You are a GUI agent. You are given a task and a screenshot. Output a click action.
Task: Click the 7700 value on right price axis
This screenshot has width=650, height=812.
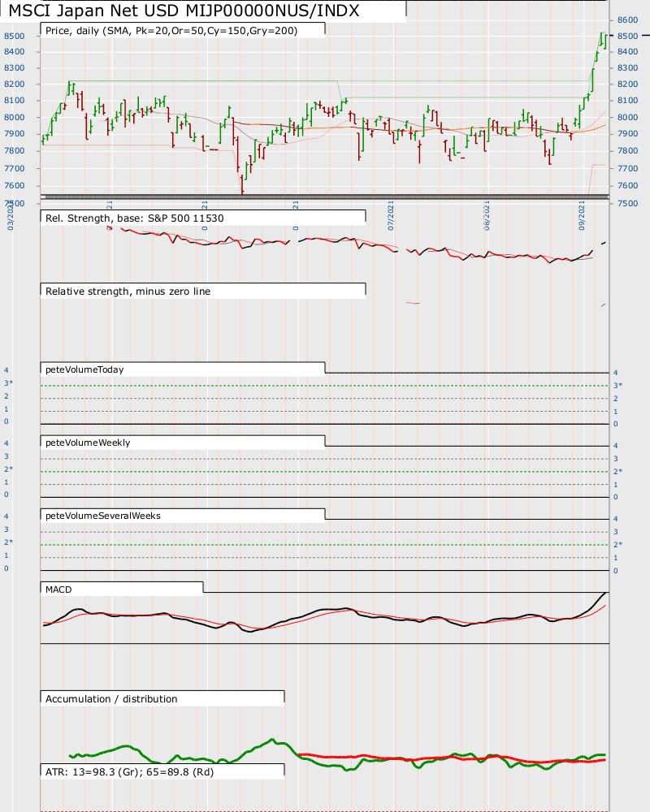click(x=627, y=168)
